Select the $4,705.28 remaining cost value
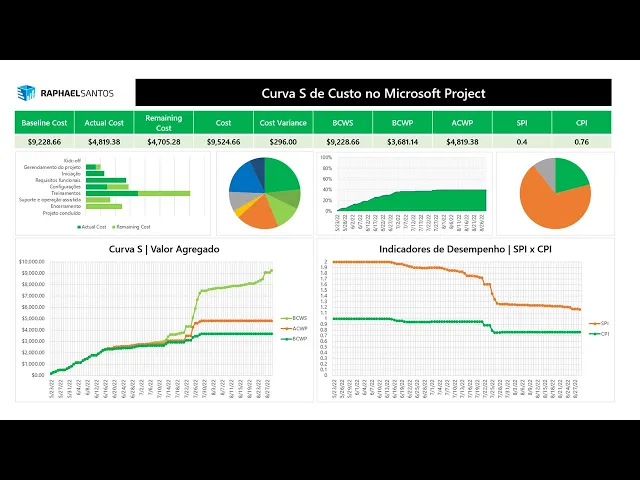 (164, 142)
